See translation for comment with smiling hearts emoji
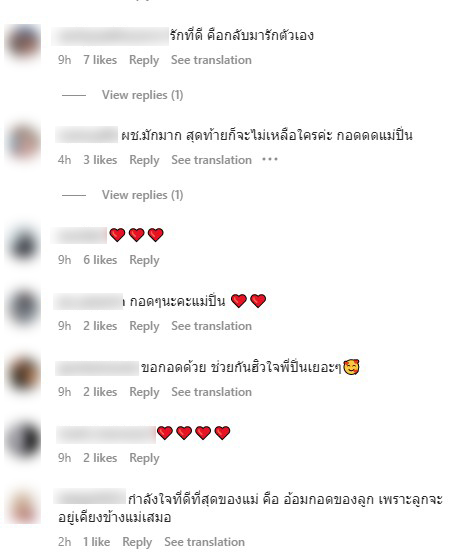This screenshot has height=554, width=463. click(211, 392)
